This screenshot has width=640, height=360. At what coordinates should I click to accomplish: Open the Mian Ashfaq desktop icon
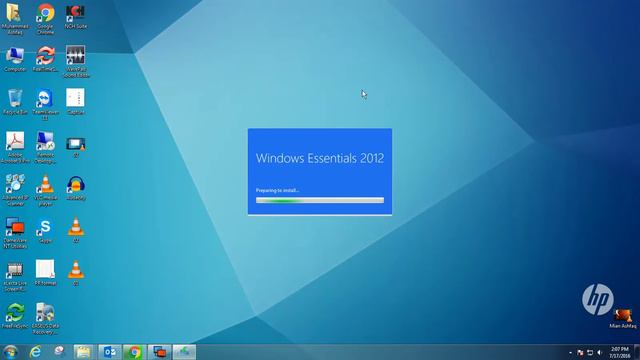pyautogui.click(x=623, y=318)
